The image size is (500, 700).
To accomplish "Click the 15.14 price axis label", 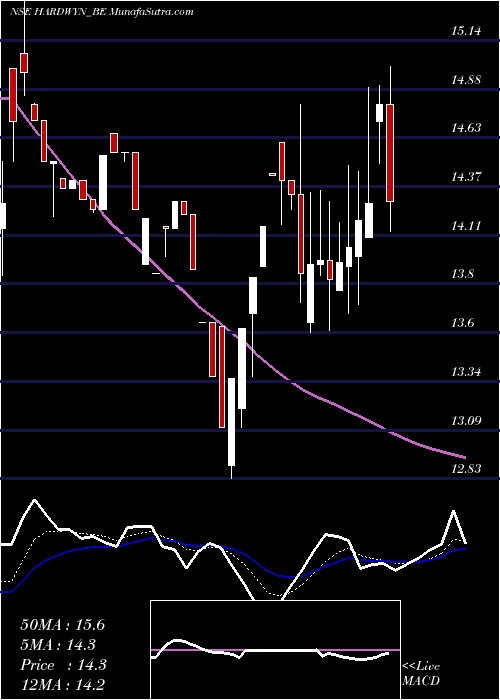I will coord(466,31).
